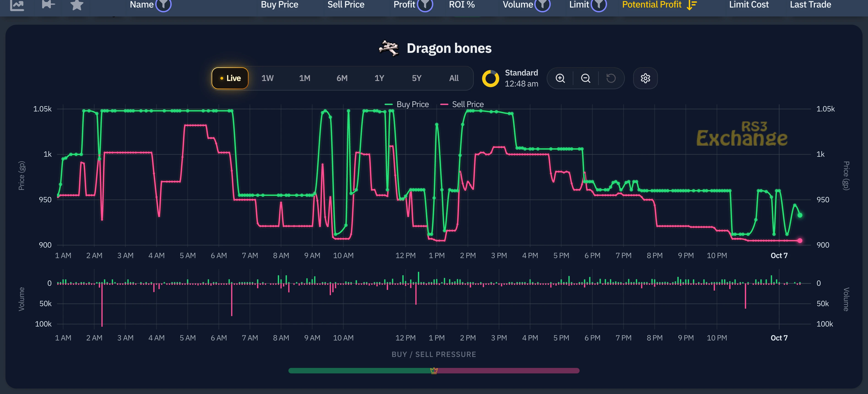Switch to the 1M time range
This screenshot has height=394, width=868.
[x=305, y=78]
